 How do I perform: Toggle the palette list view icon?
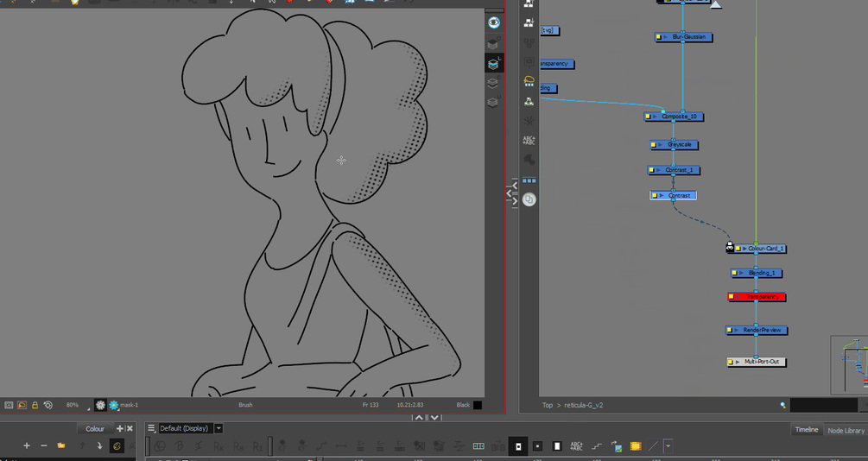(x=117, y=445)
